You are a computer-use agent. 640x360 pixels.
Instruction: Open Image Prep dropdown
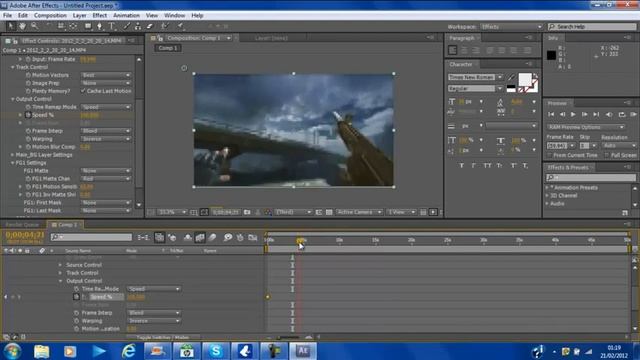coord(106,83)
